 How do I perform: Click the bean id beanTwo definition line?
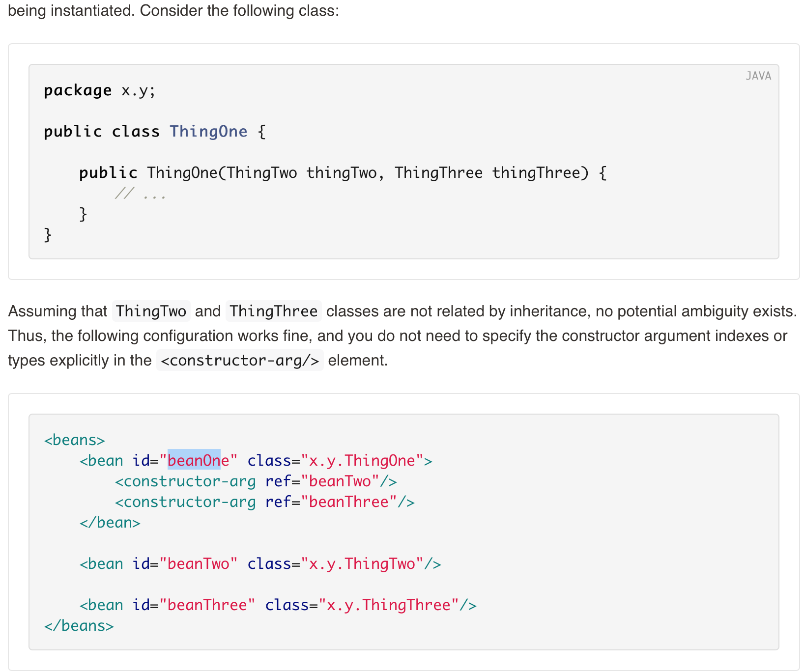[x=260, y=564]
